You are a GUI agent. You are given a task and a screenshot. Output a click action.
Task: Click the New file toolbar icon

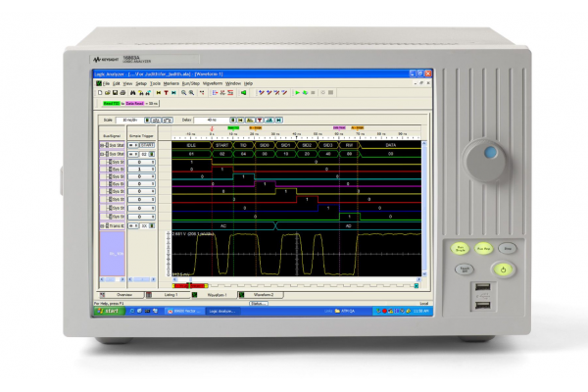pos(100,93)
